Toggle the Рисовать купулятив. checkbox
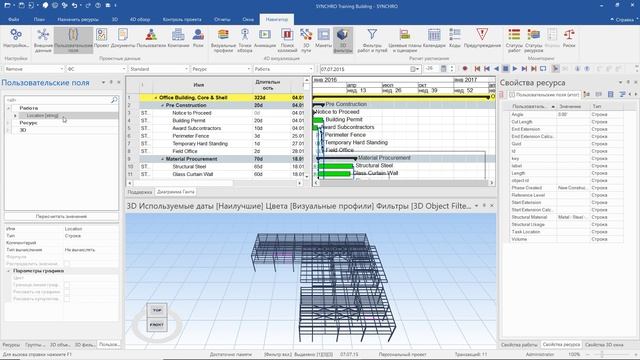This screenshot has width=640, height=360. (x=67, y=299)
